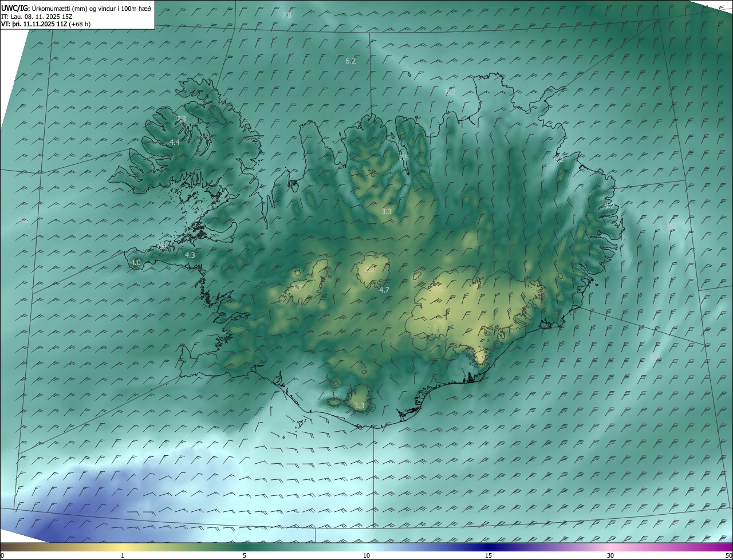Click the 'VT: þri. 11.11.2025 11Z' valid time
Viewport: 733px width, 560px height.
tap(34, 24)
